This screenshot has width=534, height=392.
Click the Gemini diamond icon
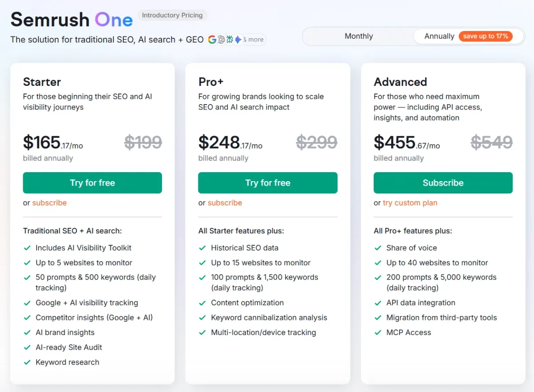pos(238,39)
